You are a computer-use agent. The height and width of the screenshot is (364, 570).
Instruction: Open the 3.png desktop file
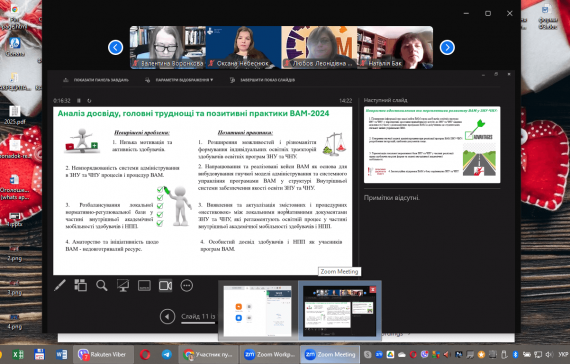[15, 287]
